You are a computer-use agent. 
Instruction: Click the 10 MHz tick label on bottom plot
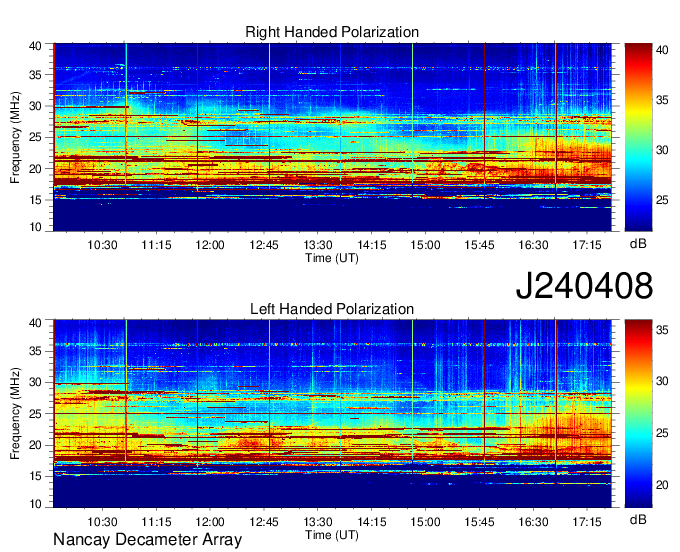tap(35, 504)
